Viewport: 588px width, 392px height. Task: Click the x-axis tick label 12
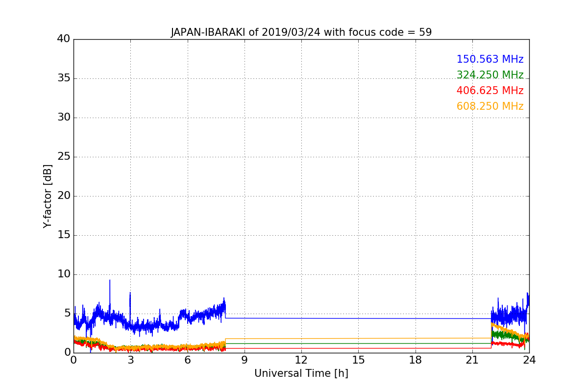coord(301,360)
